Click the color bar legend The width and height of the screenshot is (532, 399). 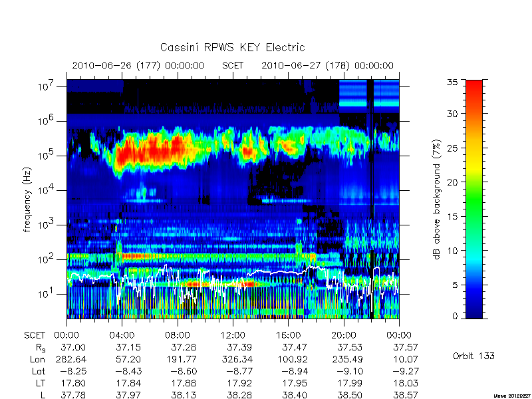pyautogui.click(x=474, y=199)
